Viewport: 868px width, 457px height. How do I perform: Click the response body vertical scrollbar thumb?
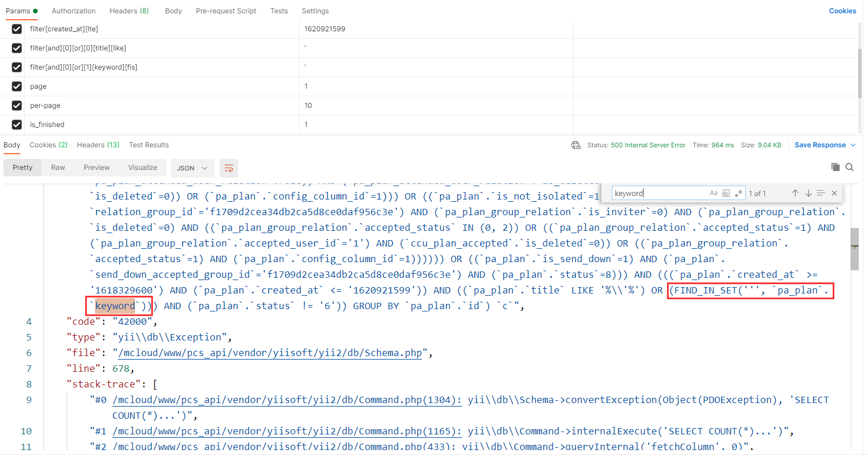[x=854, y=248]
